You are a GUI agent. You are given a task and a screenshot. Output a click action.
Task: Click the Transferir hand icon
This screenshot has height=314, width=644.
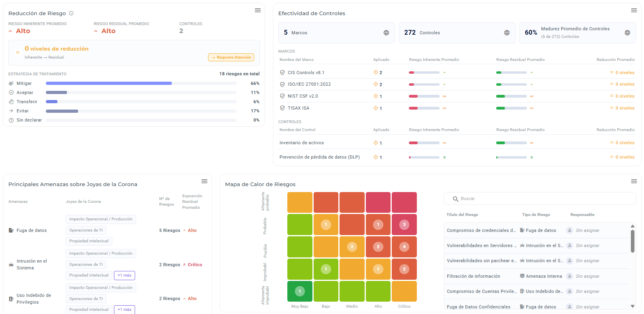[11, 102]
